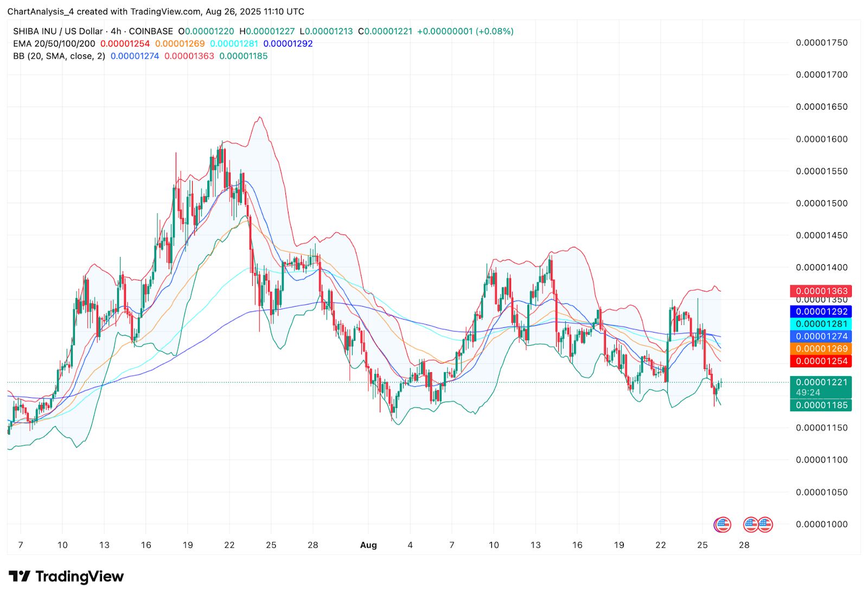Click the green current price 0.00001221 label
868x598 pixels.
pos(821,382)
